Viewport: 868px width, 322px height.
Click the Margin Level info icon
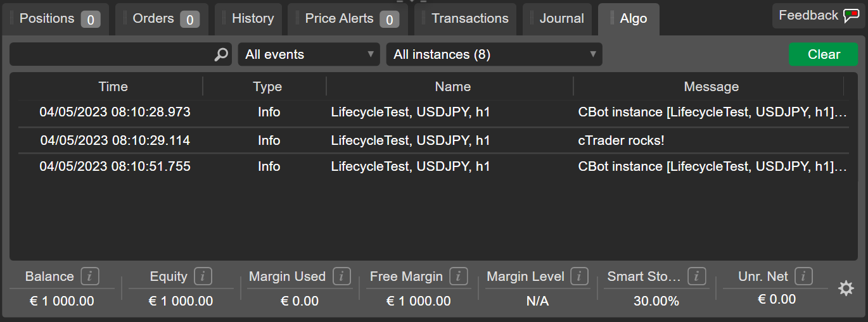click(x=579, y=276)
